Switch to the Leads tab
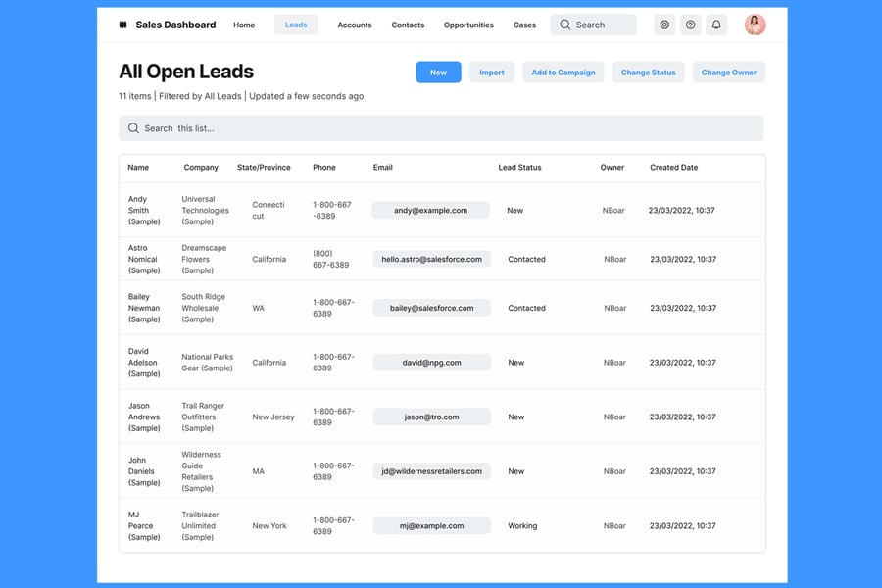Image resolution: width=882 pixels, height=588 pixels. click(x=296, y=25)
